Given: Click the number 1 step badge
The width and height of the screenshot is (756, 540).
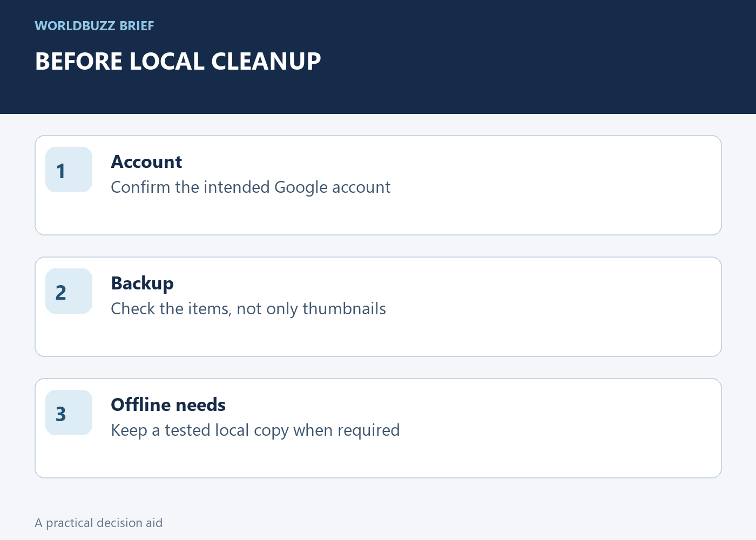Looking at the screenshot, I should tap(69, 170).
